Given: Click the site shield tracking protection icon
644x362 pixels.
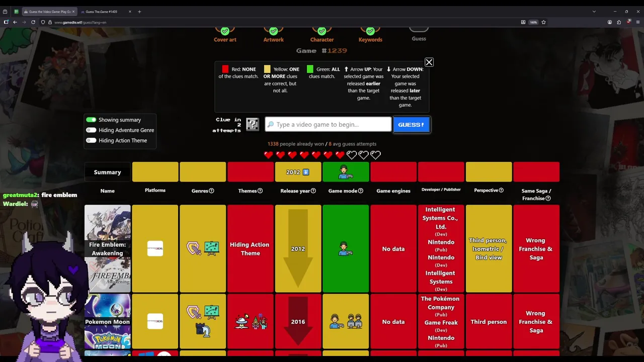Looking at the screenshot, I should click(x=43, y=22).
